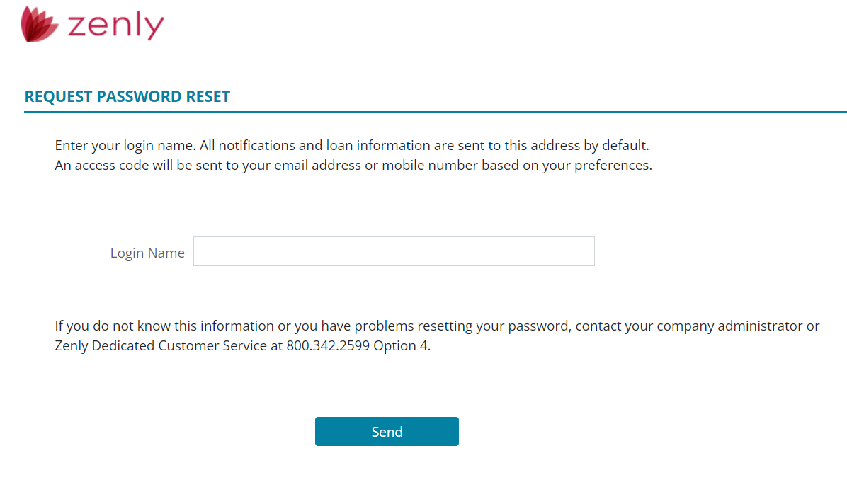Click the Zenly wordmark text in header
The width and height of the screenshot is (847, 504).
pyautogui.click(x=116, y=25)
